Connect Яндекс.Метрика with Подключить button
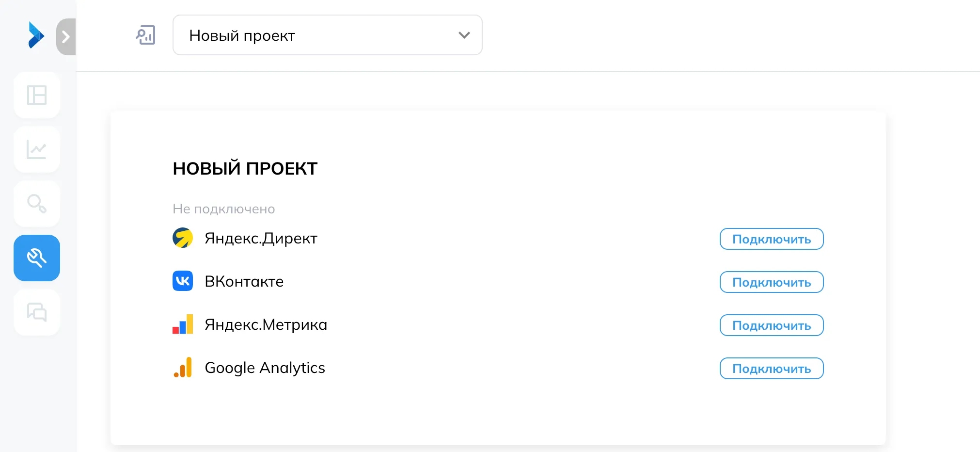Image resolution: width=980 pixels, height=452 pixels. pyautogui.click(x=772, y=325)
